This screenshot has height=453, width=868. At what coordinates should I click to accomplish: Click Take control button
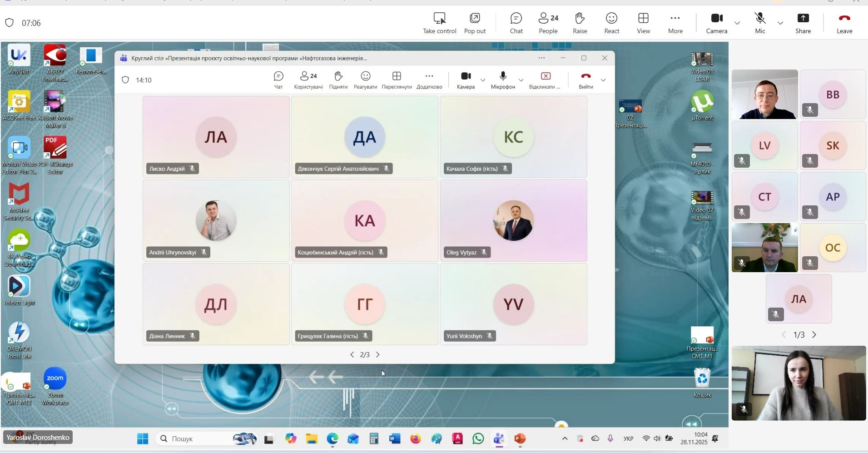(x=439, y=23)
